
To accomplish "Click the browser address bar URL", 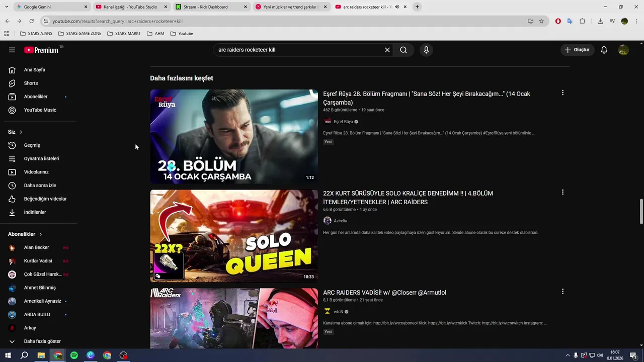I will pyautogui.click(x=117, y=21).
